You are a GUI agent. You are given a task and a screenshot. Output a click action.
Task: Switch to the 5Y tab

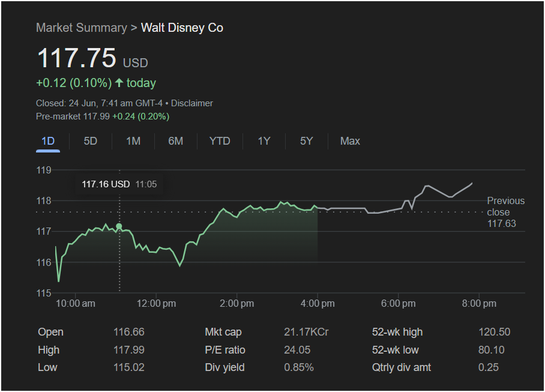(306, 141)
